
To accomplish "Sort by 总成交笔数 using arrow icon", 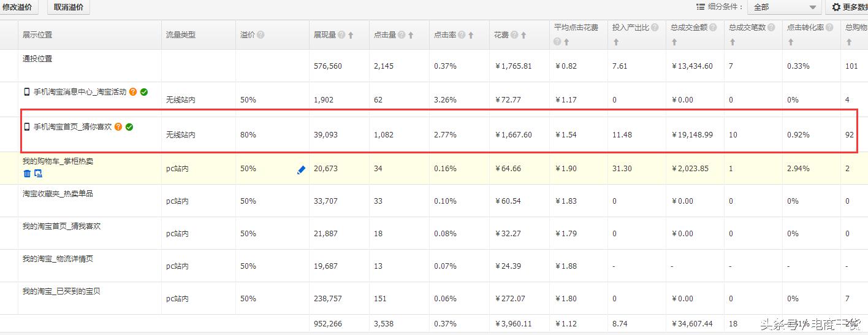I will (733, 42).
